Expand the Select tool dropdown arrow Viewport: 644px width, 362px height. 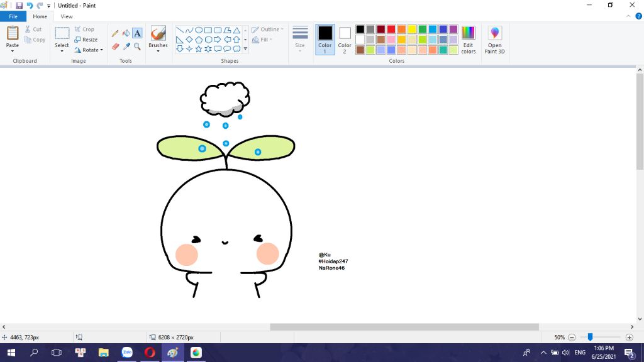click(62, 51)
